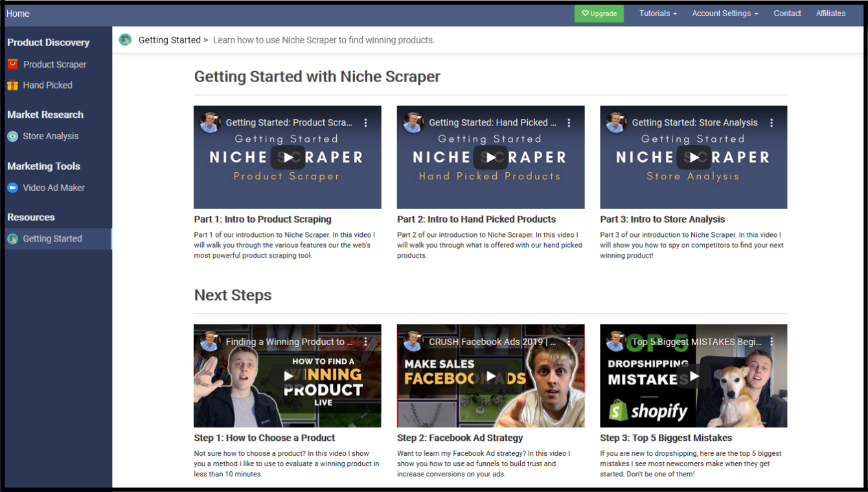Click 'Part 2: Intro to Hand Picked Products' heading
Viewport: 868px width, 492px height.
tap(476, 219)
